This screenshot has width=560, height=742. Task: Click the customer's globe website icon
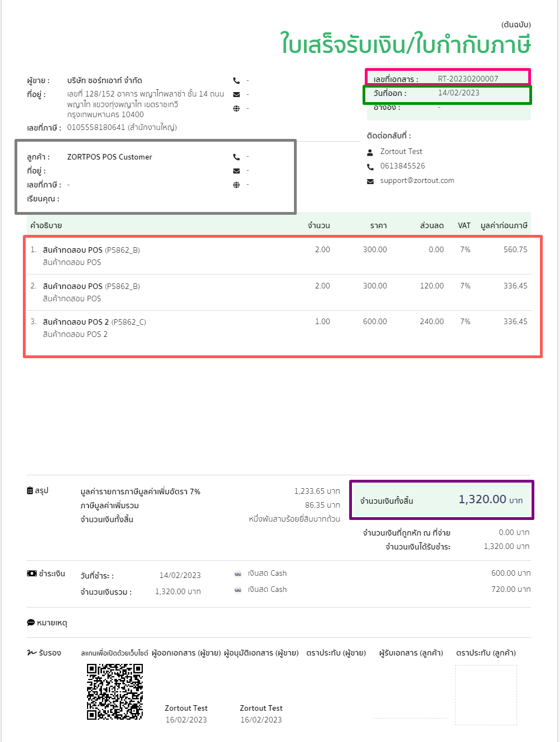pos(236,185)
